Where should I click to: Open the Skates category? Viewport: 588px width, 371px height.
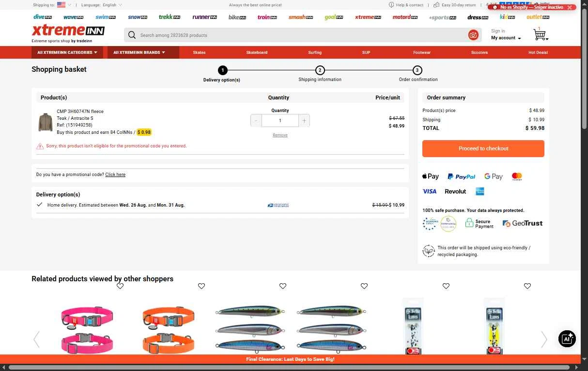pyautogui.click(x=199, y=52)
